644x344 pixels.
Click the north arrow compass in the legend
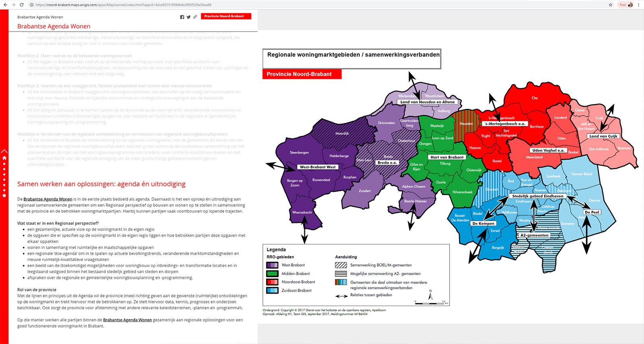point(431,296)
